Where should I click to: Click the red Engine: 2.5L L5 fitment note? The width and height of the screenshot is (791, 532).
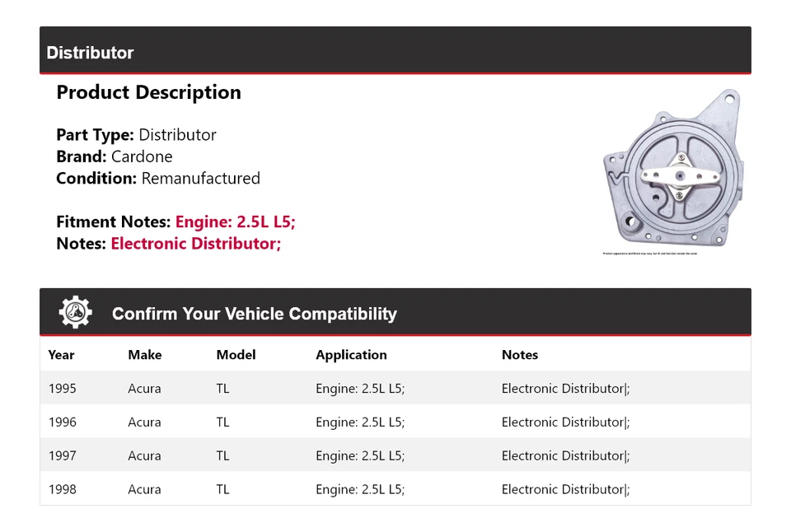[235, 222]
